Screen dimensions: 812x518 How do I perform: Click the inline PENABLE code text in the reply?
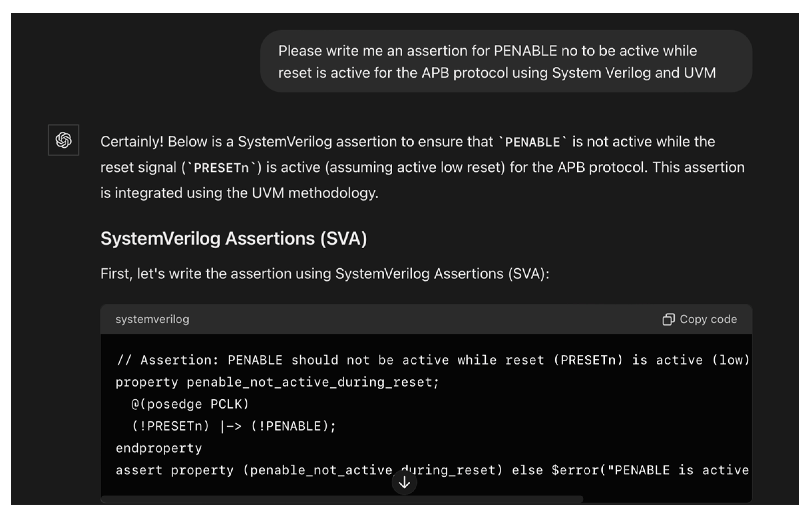click(533, 142)
